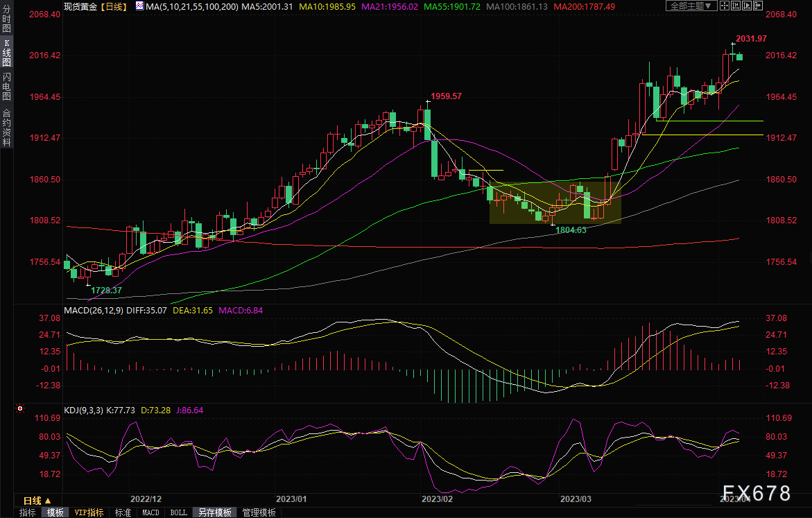Apply the BOLL template
This screenshot has width=812, height=518.
[178, 512]
